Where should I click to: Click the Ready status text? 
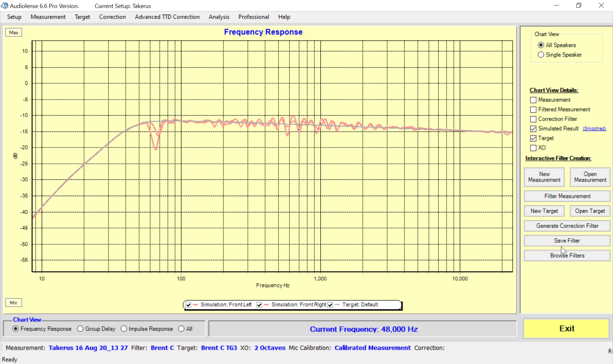click(x=10, y=360)
